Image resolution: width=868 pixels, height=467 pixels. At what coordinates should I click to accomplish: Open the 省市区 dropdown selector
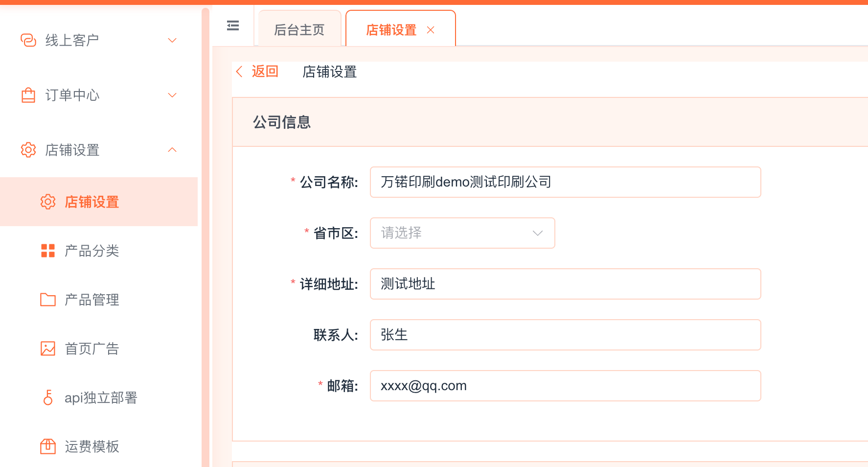[x=462, y=233]
